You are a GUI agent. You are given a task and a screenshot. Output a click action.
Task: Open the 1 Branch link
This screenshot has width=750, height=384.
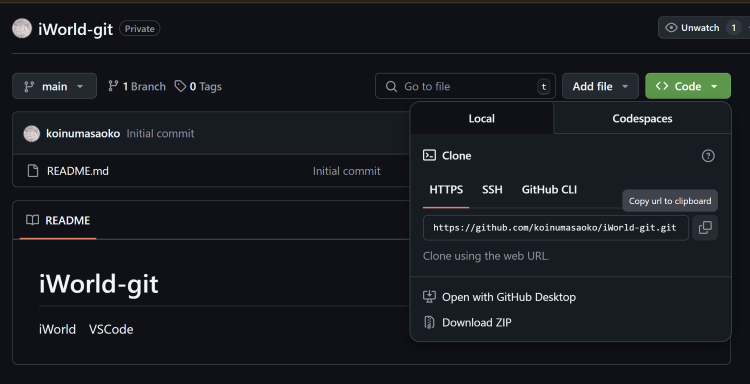click(x=137, y=87)
